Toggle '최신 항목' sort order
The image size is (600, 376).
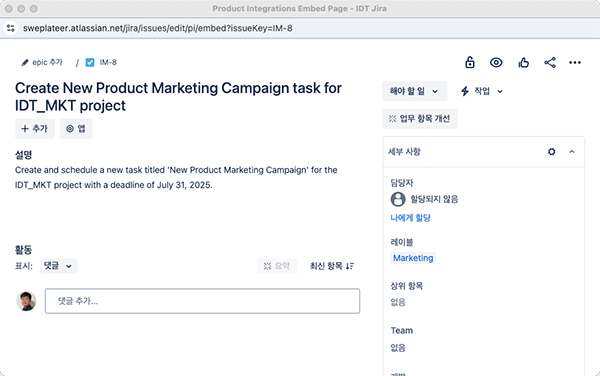coord(332,266)
